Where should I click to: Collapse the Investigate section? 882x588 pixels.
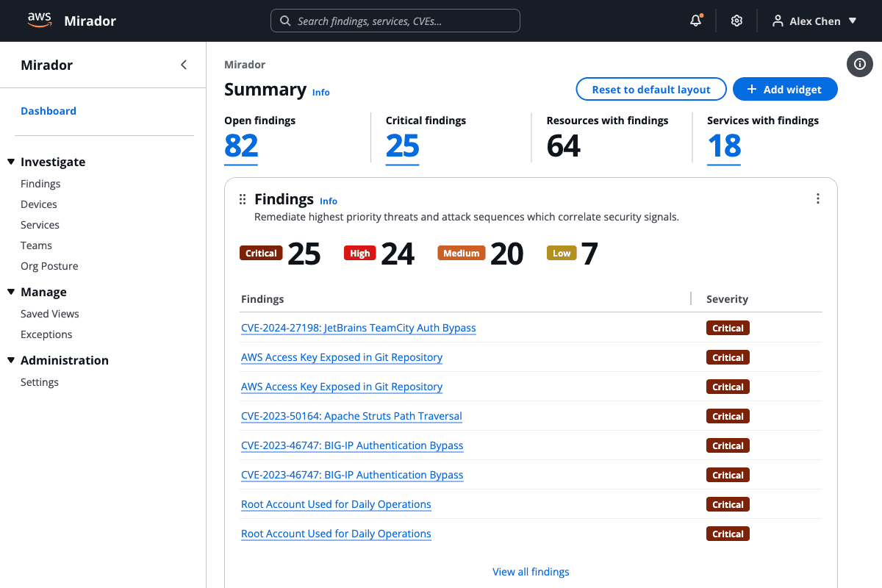click(11, 162)
